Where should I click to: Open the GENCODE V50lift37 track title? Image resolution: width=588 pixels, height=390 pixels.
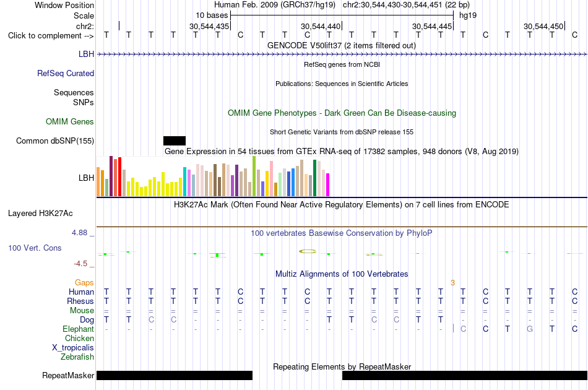(x=342, y=46)
